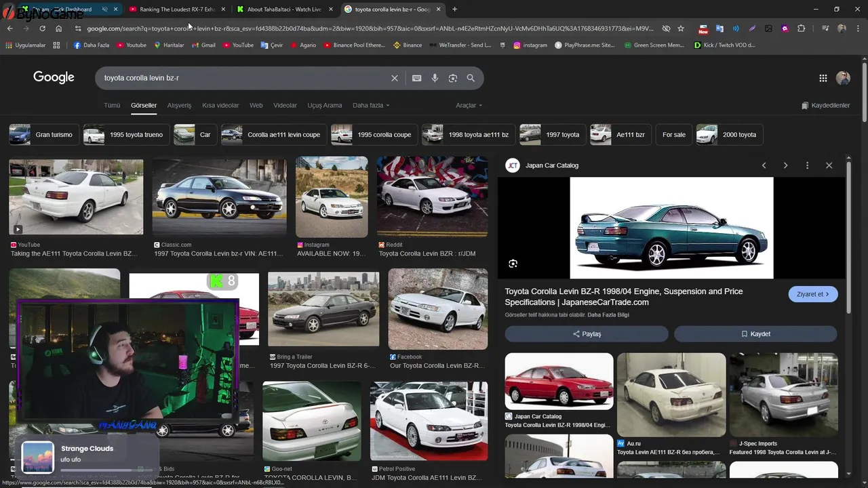Switch to the Kısa videolar tab
868x488 pixels.
pos(220,106)
